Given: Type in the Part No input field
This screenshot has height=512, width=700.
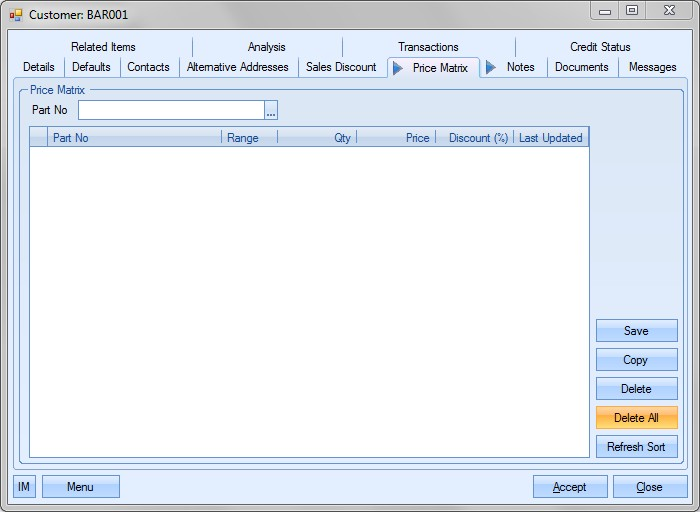Looking at the screenshot, I should click(171, 110).
